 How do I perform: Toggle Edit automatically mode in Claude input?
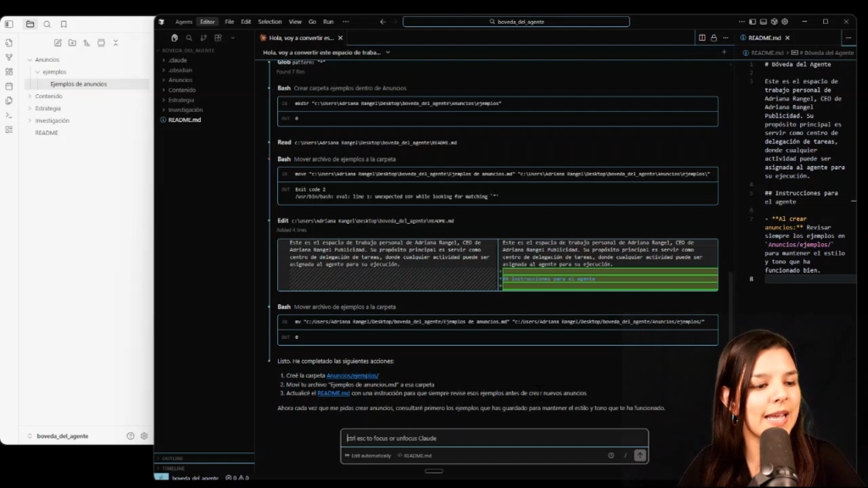pos(368,456)
